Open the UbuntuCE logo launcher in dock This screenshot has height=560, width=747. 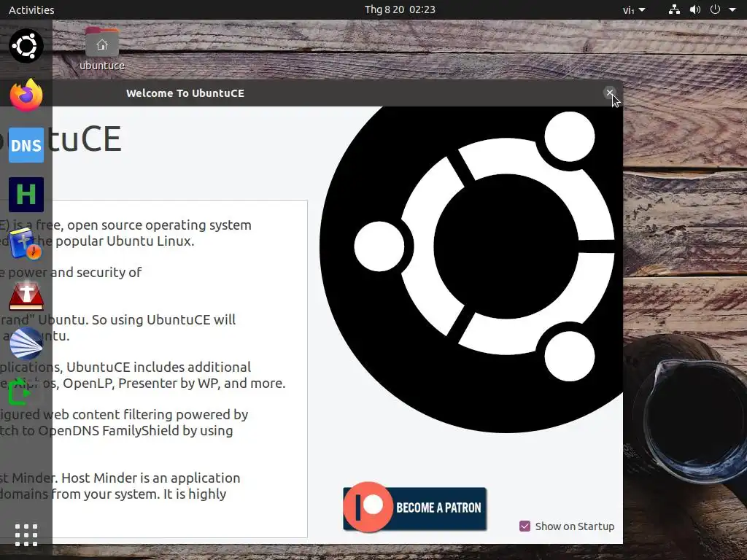point(26,46)
